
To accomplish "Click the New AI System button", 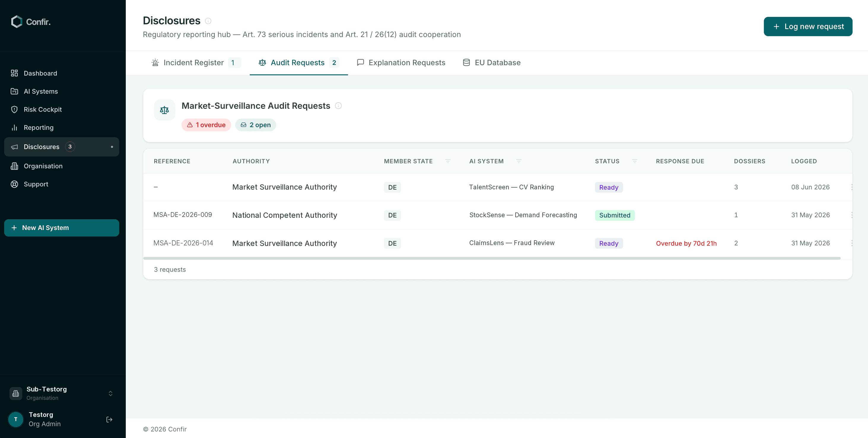I will (x=62, y=228).
